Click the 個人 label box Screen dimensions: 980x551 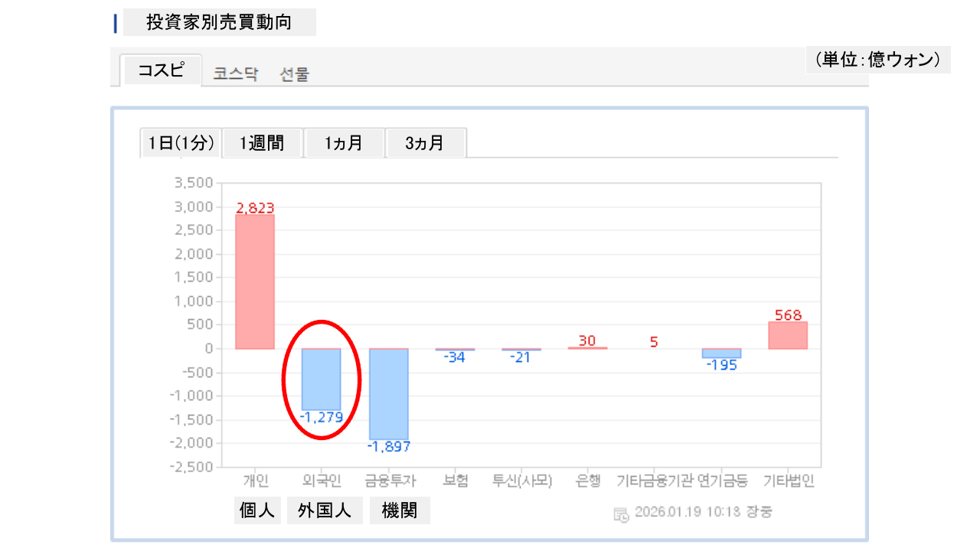pos(257,510)
